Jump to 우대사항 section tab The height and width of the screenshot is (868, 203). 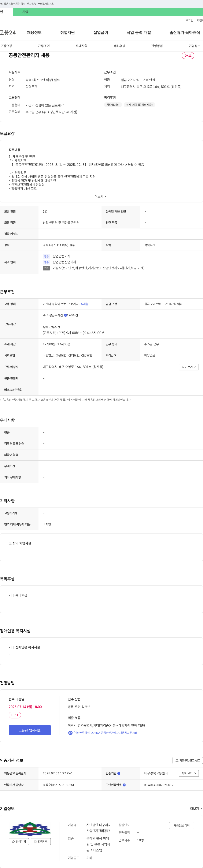coord(82,46)
